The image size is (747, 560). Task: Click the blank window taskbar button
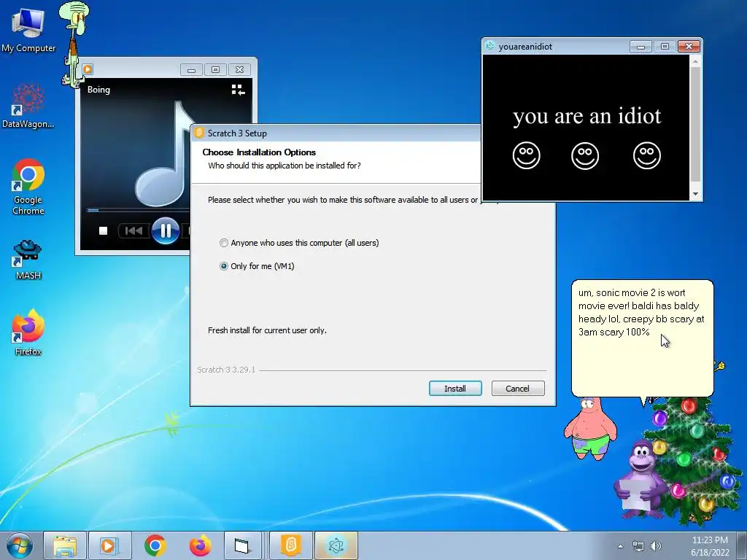click(x=242, y=545)
